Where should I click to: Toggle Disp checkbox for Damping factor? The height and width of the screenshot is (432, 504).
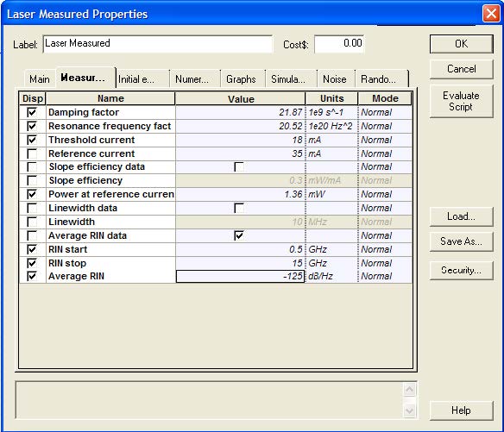[x=32, y=112]
